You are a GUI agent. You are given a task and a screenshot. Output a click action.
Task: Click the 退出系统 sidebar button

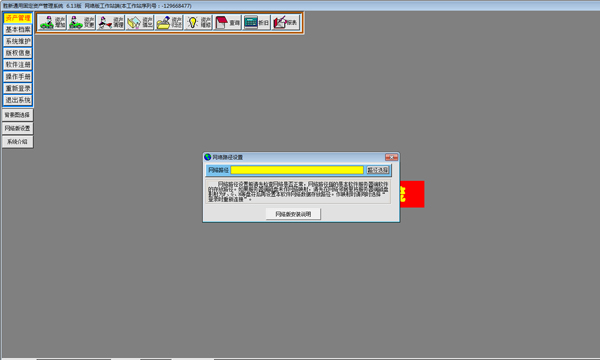tap(18, 100)
